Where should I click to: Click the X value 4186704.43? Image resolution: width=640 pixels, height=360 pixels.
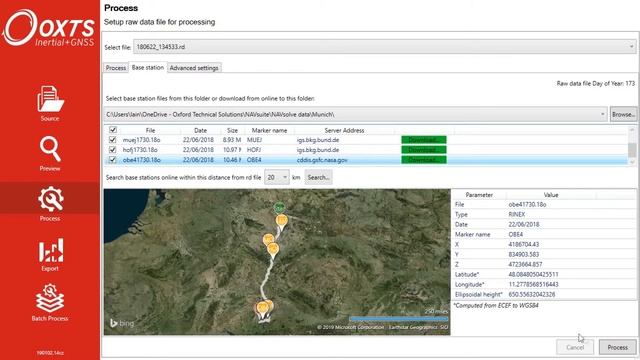[524, 244]
